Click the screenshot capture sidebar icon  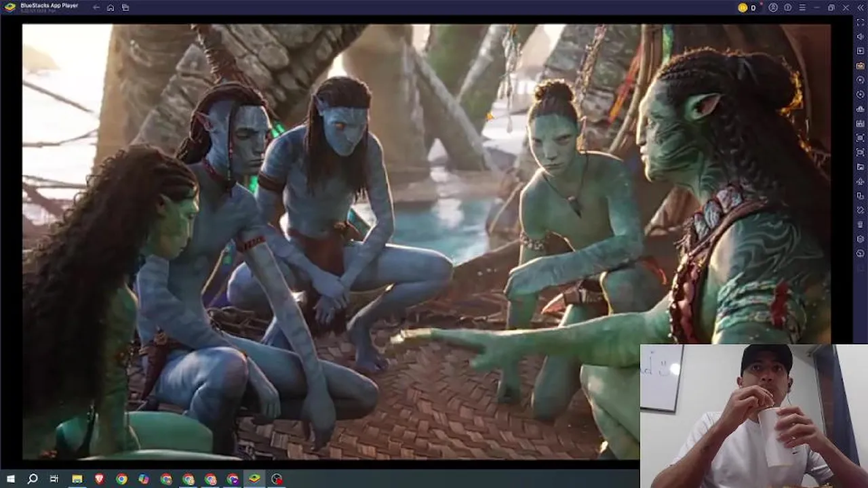(861, 138)
